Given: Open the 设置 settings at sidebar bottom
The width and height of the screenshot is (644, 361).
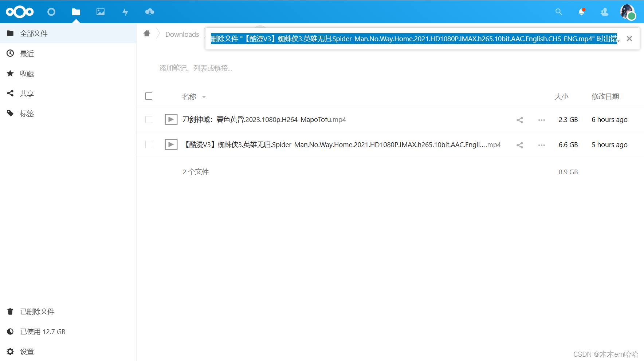Looking at the screenshot, I should [x=27, y=352].
